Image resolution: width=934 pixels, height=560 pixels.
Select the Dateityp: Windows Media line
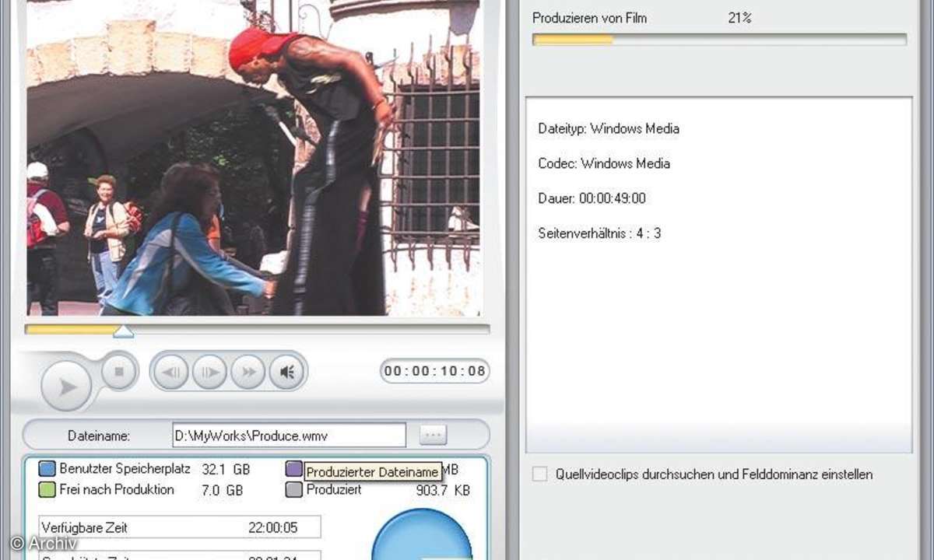pyautogui.click(x=609, y=128)
